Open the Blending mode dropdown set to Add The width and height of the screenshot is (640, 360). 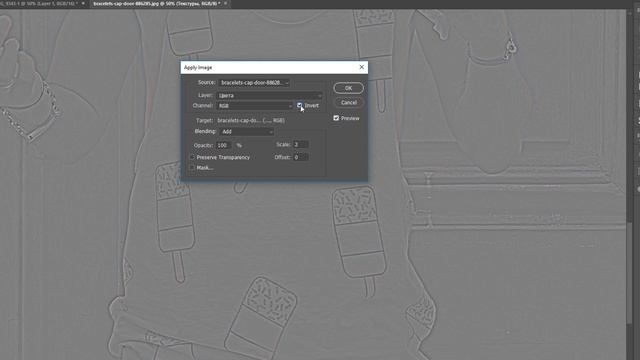[247, 131]
